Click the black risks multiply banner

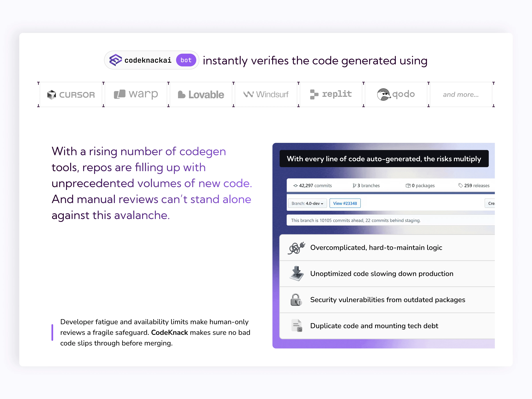pos(384,159)
